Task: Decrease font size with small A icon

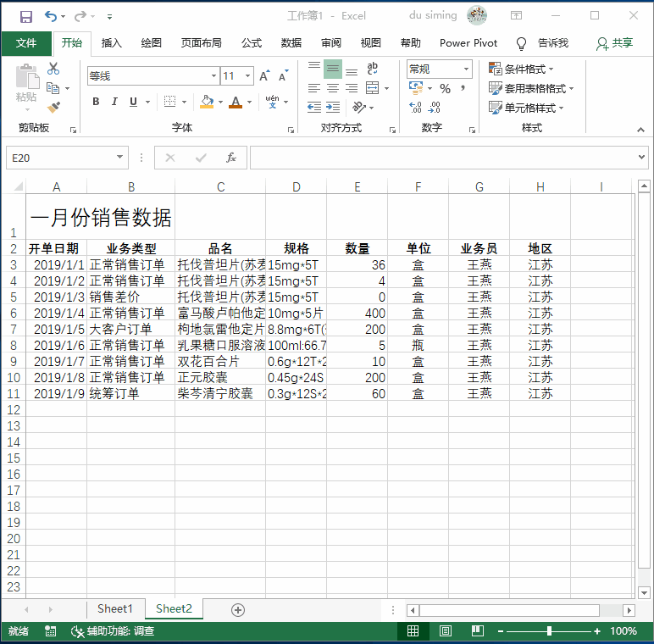Action: click(x=284, y=75)
